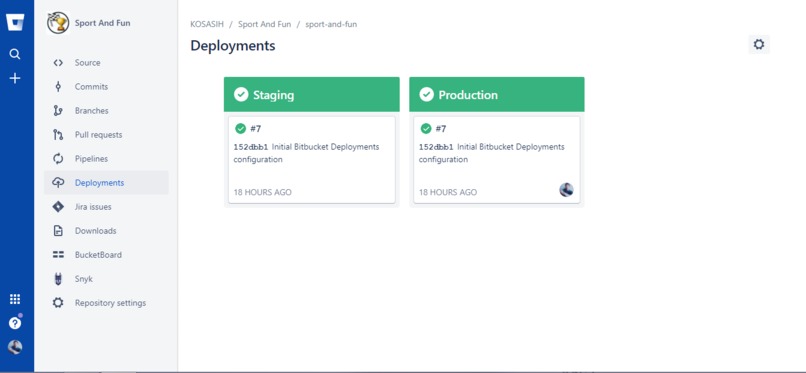The height and width of the screenshot is (373, 806).
Task: Open the Branches menu item
Action: tap(106, 110)
